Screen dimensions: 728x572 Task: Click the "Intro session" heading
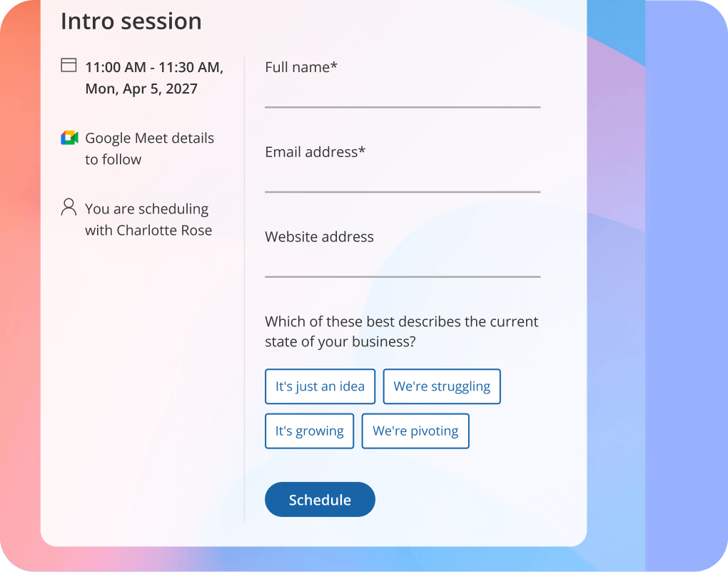(x=131, y=21)
